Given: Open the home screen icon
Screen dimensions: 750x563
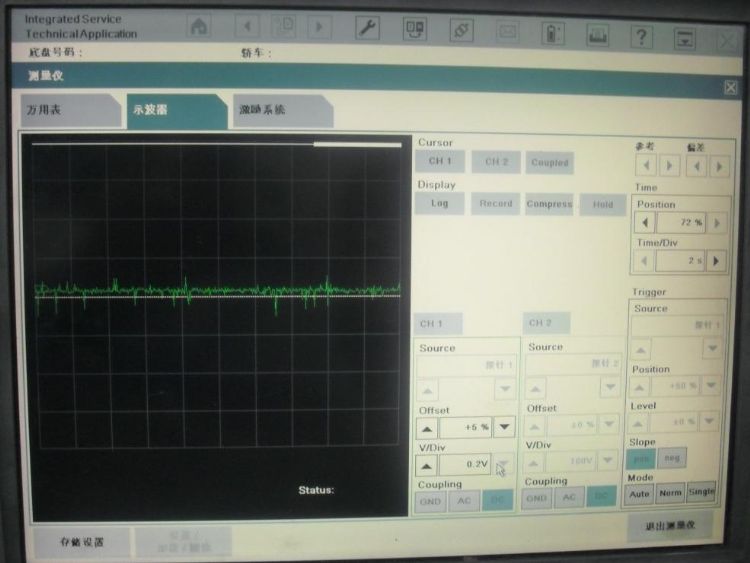Looking at the screenshot, I should (x=199, y=26).
